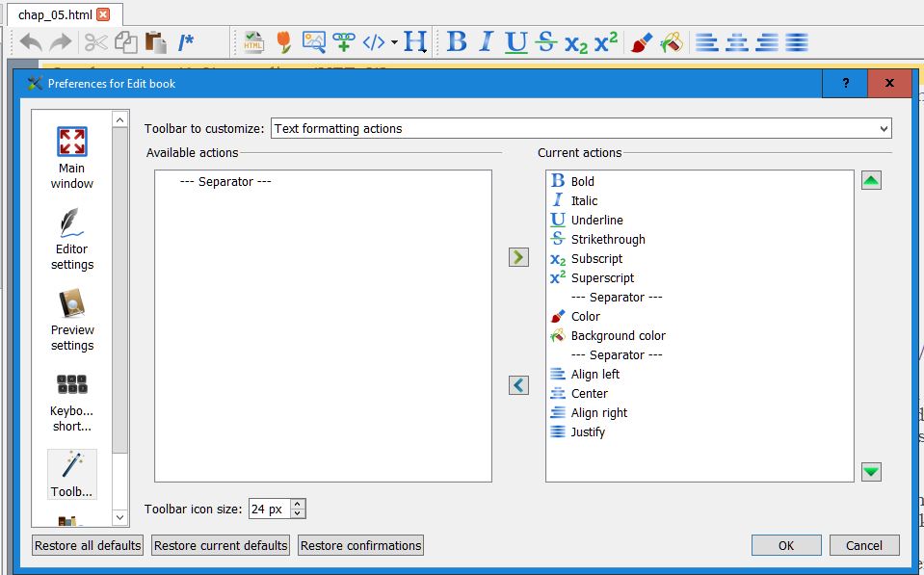Select Italic in Current actions list
Image resolution: width=924 pixels, height=575 pixels.
click(x=700, y=201)
